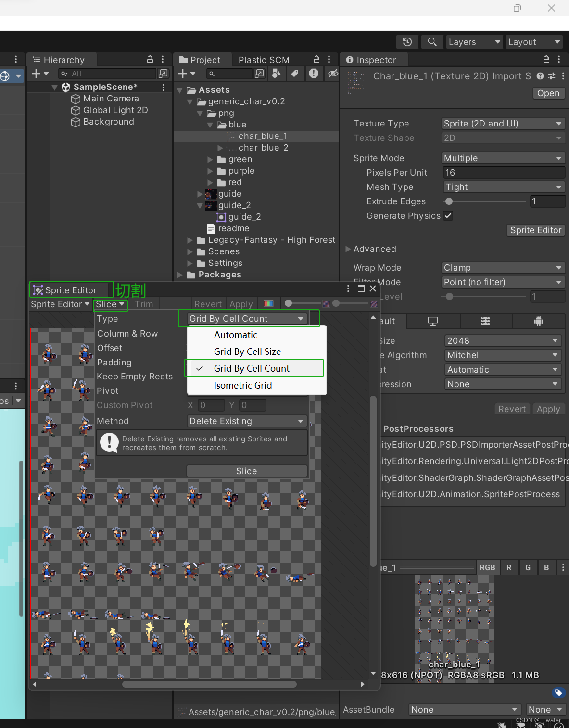Screen dimensions: 569x728
Task: Open Sprite Editor window kebab menu
Action: coord(348,289)
